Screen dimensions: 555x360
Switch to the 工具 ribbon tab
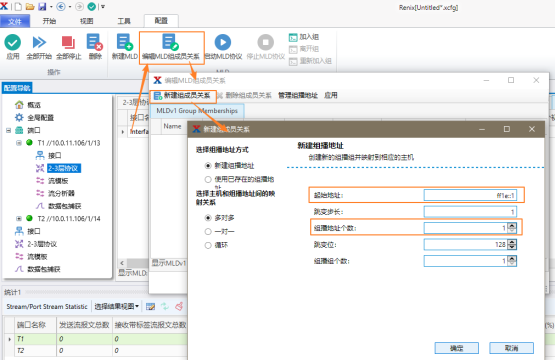tap(124, 21)
